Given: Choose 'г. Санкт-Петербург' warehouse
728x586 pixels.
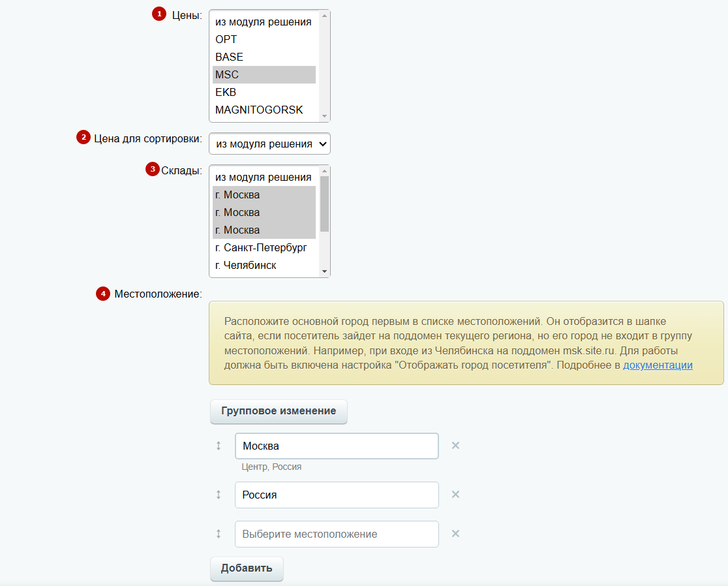Looking at the screenshot, I should 264,248.
